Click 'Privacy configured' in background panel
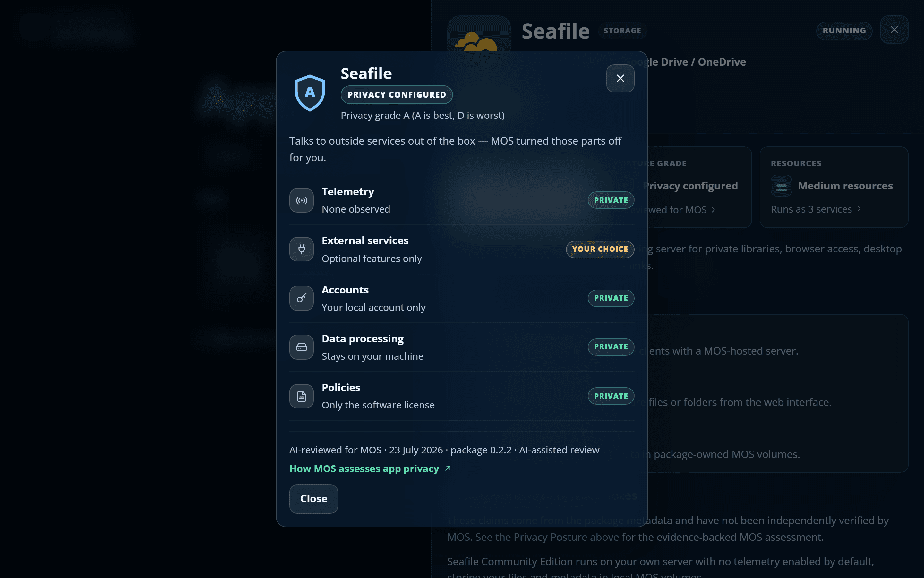This screenshot has height=578, width=924. tap(690, 186)
